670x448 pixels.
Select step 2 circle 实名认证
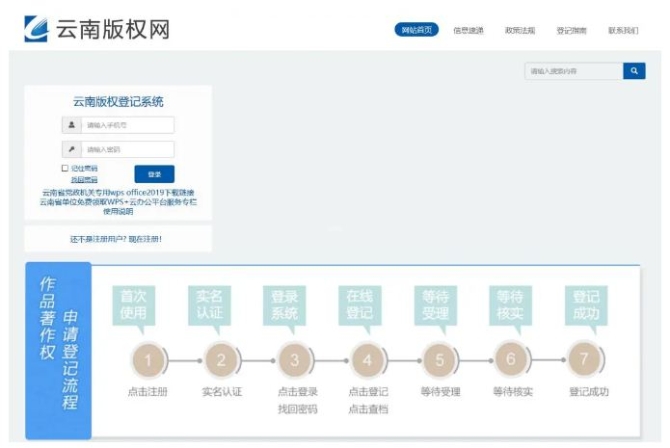point(221,359)
